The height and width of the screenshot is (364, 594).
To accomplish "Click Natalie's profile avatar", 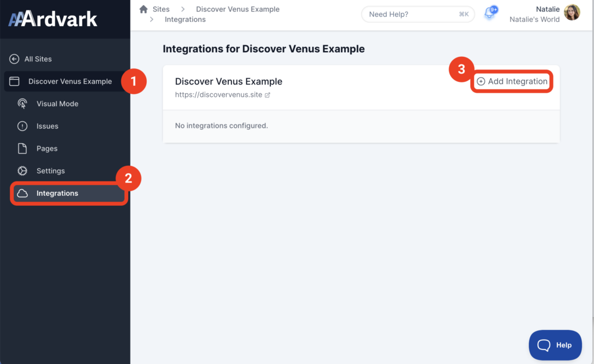I will click(x=572, y=13).
